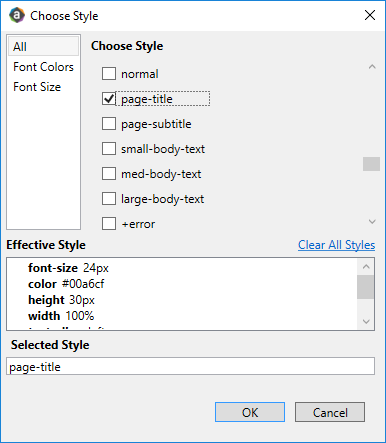386x443 pixels.
Task: Select the med-body-text style checkbox
Action: (109, 174)
